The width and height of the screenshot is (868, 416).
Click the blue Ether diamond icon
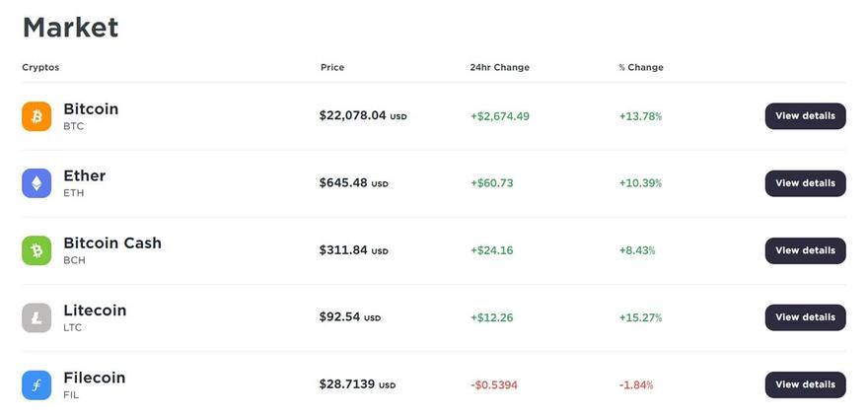pyautogui.click(x=36, y=183)
